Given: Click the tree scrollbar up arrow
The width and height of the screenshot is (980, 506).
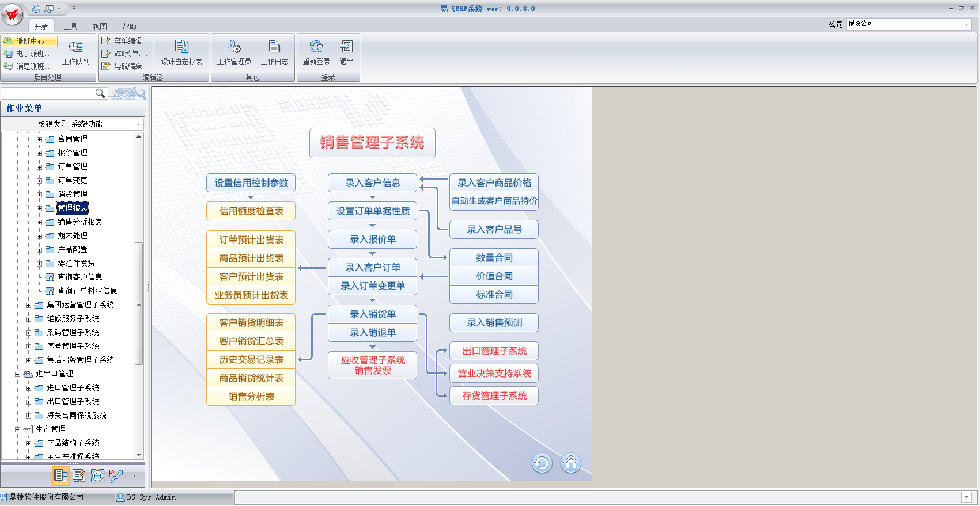Looking at the screenshot, I should point(138,136).
